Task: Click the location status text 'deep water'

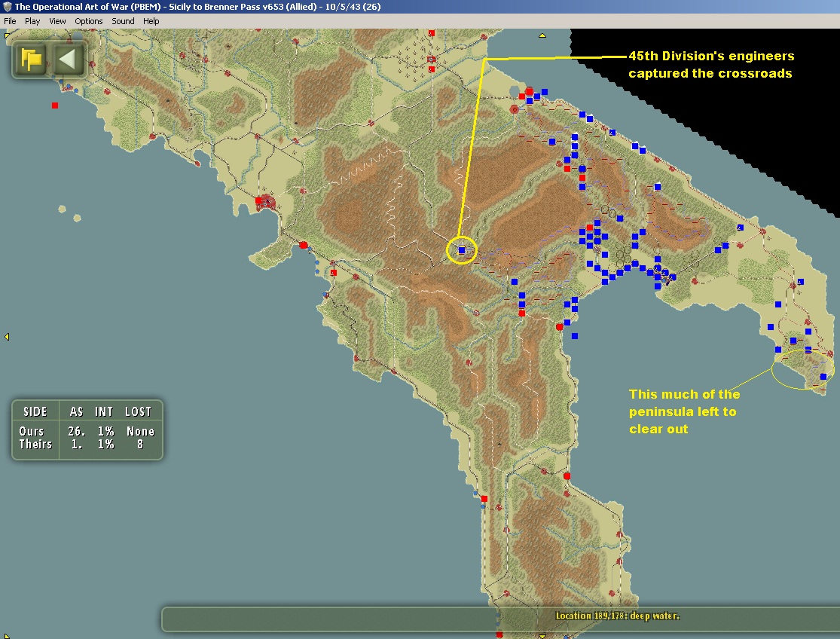Action: click(655, 616)
